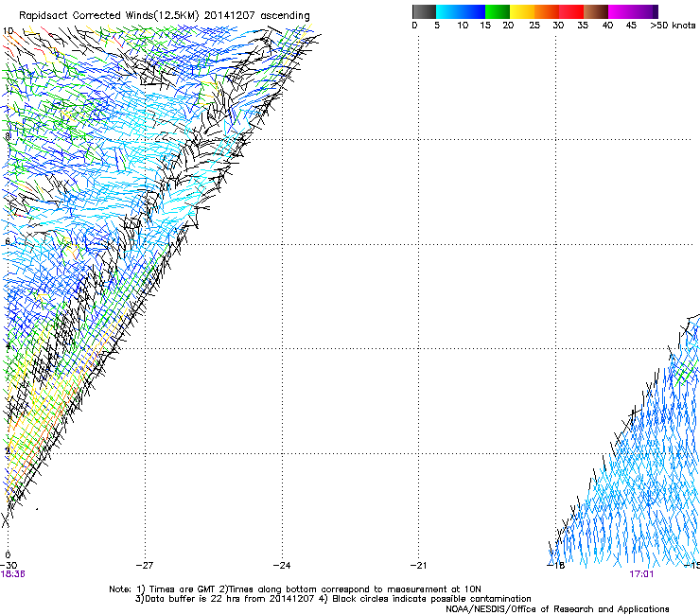700x615 pixels.
Task: Click the cyan-to-blue 5-15 knots color segment
Action: pos(461,11)
